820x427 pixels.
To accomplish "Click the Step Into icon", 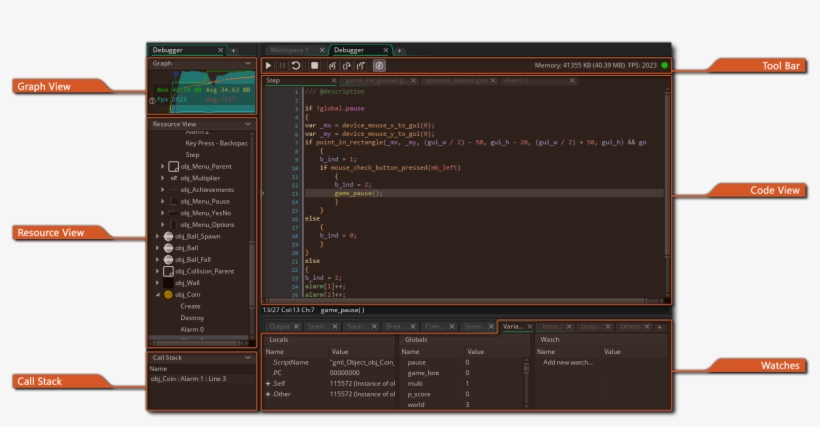I will [332, 65].
